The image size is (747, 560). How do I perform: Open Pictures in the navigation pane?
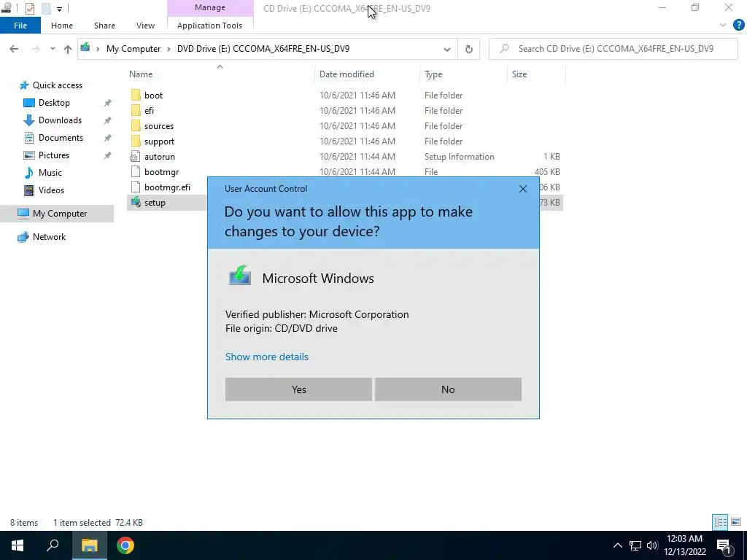coord(54,155)
